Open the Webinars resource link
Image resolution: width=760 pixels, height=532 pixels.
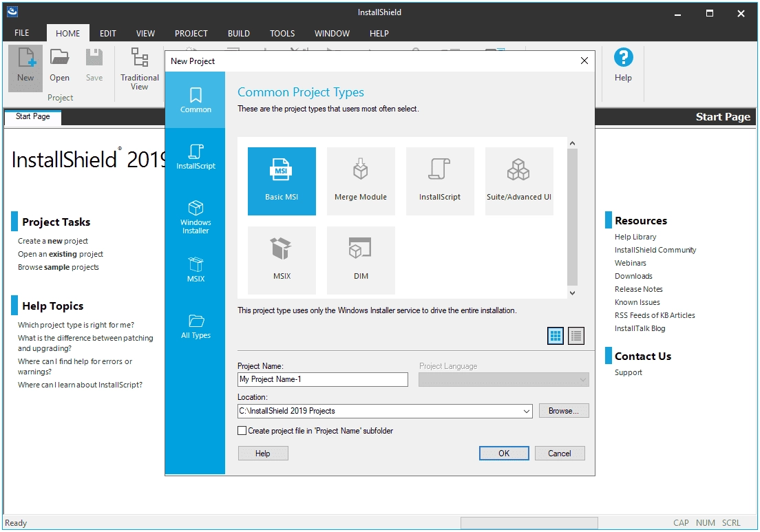(x=630, y=263)
